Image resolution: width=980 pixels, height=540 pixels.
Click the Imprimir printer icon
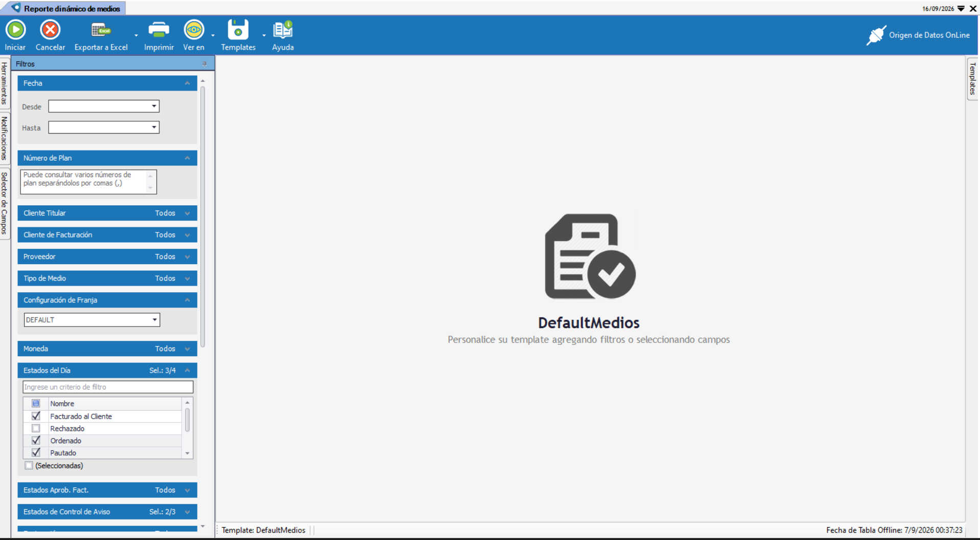pos(159,30)
